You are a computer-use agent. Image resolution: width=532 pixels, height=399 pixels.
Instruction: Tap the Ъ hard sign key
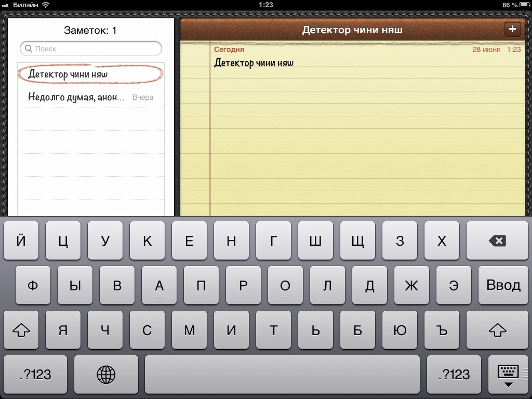coord(442,330)
